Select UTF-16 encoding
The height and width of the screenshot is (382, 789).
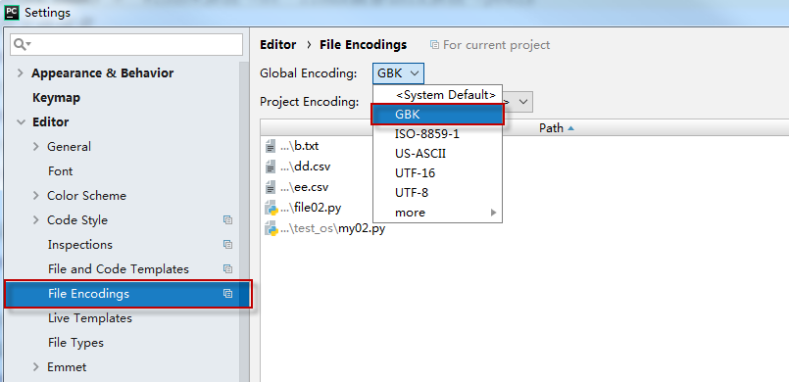click(x=438, y=173)
